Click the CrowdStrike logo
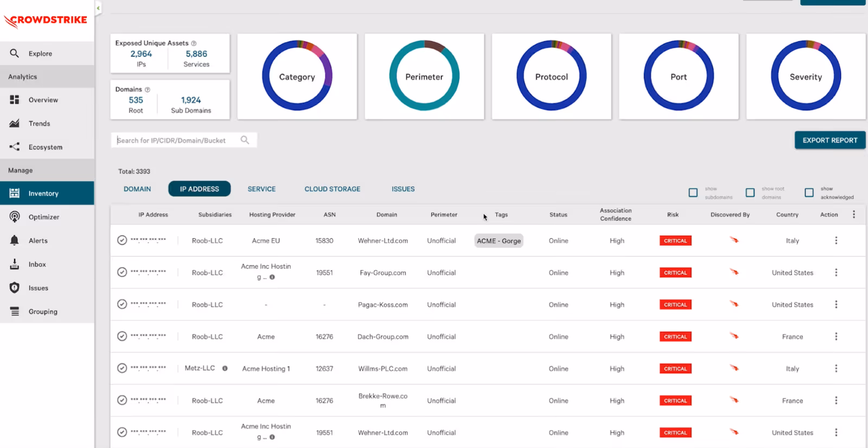 (x=46, y=21)
